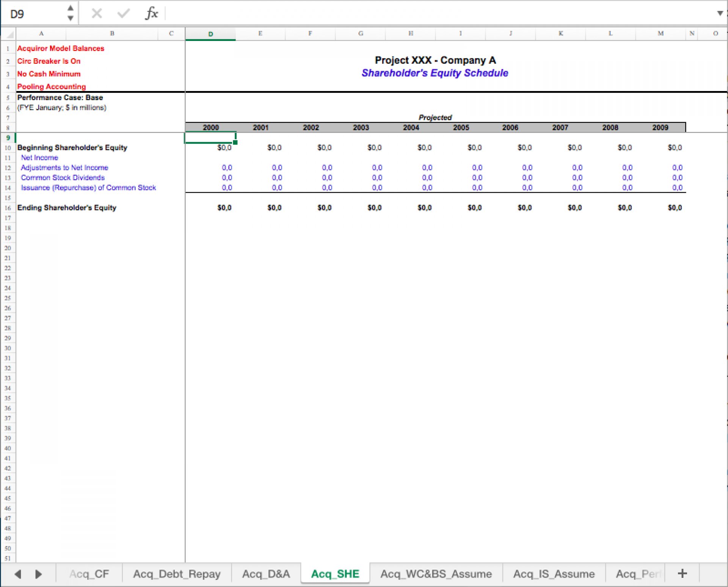Click the 2009 year header cell
Viewport: 728px width, 587px height.
click(660, 128)
